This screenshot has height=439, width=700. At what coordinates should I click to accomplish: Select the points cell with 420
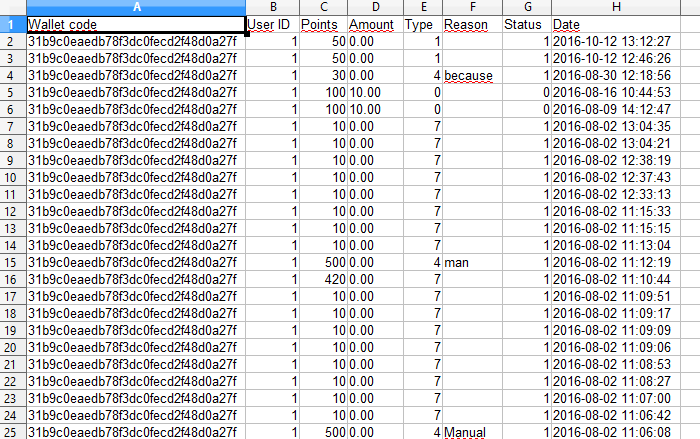324,279
